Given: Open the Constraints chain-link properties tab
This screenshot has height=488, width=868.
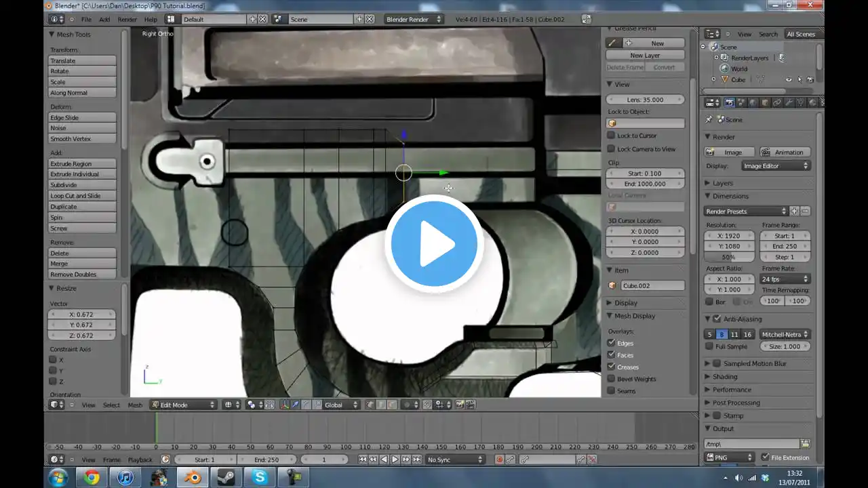Looking at the screenshot, I should (777, 102).
